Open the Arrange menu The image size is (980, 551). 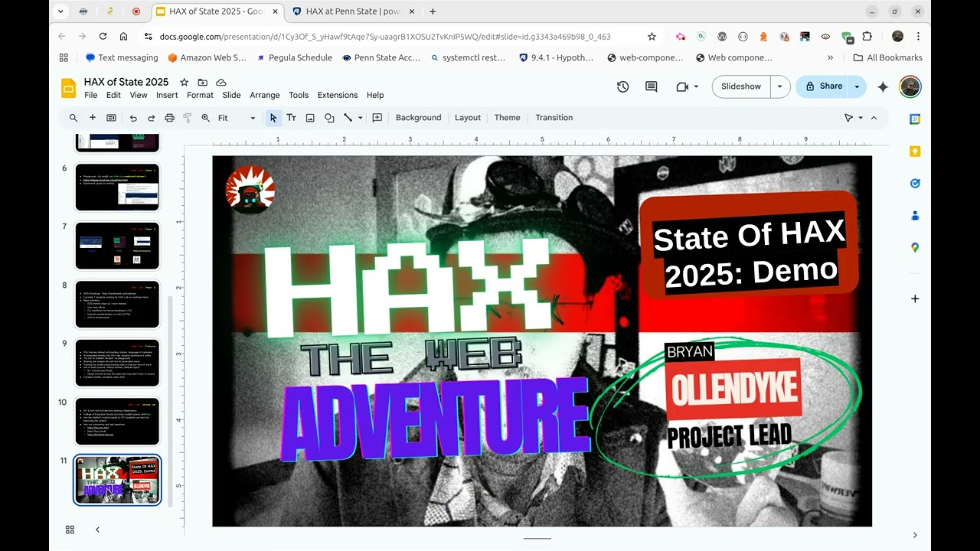pyautogui.click(x=265, y=95)
